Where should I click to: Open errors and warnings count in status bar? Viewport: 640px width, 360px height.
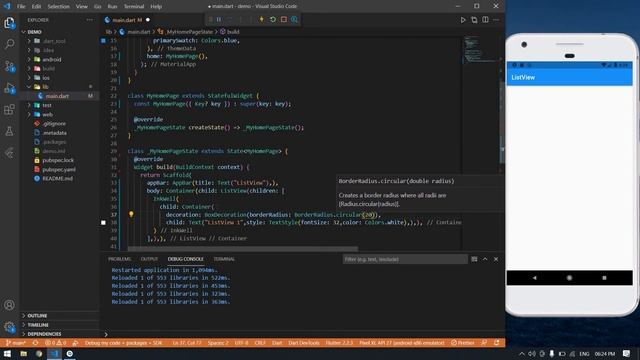[56, 343]
